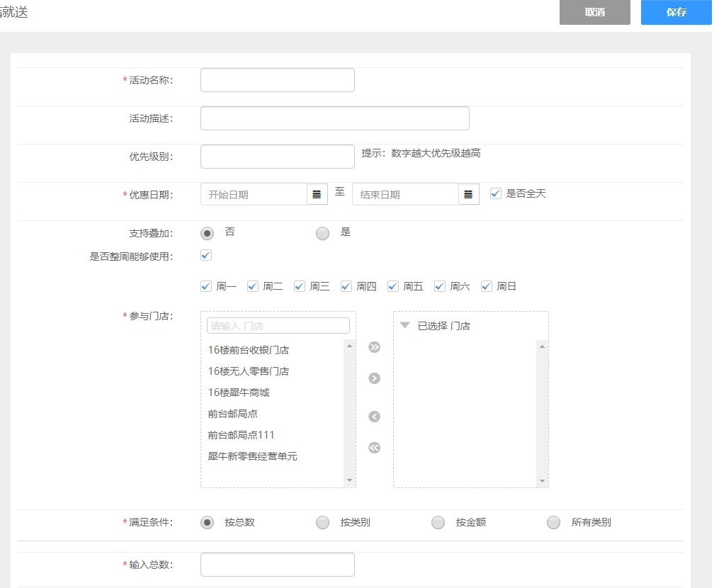This screenshot has width=719, height=588.
Task: Click the 结束日期 field
Action: click(x=405, y=194)
